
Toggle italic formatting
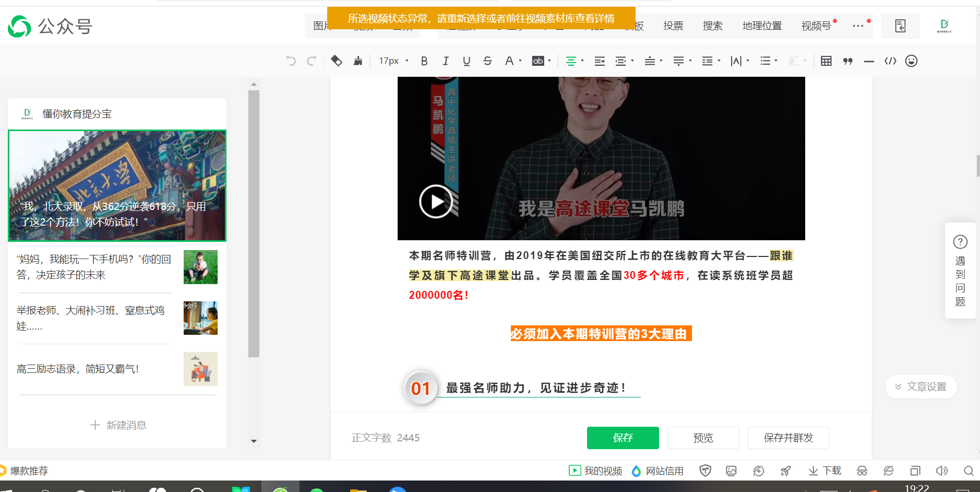446,61
